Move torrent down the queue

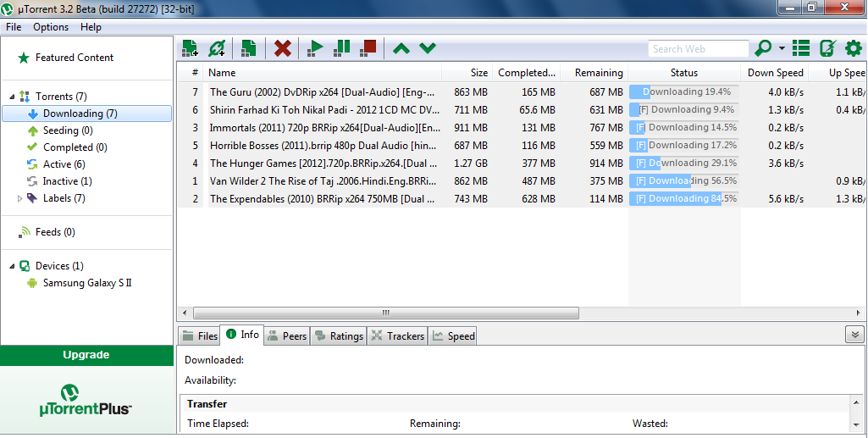428,49
